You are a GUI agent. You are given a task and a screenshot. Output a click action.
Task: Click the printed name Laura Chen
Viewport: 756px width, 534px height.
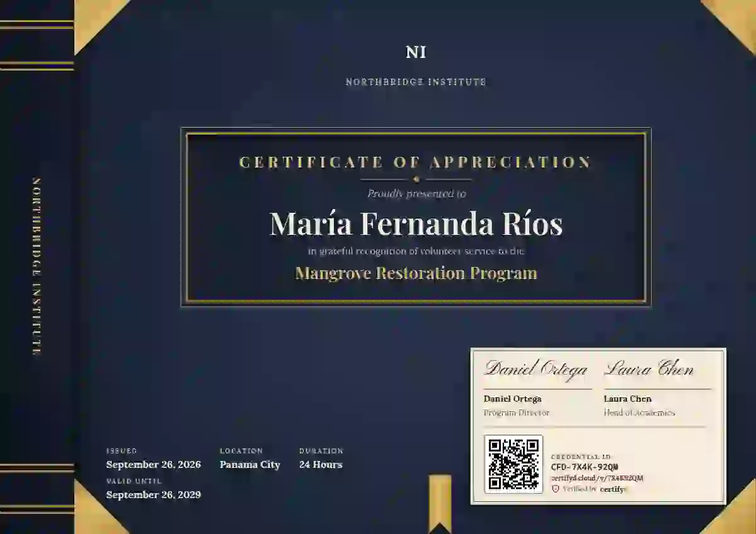pyautogui.click(x=627, y=399)
